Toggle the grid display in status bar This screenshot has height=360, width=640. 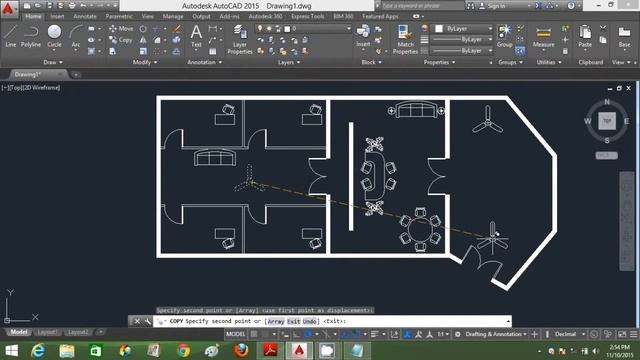(x=254, y=334)
